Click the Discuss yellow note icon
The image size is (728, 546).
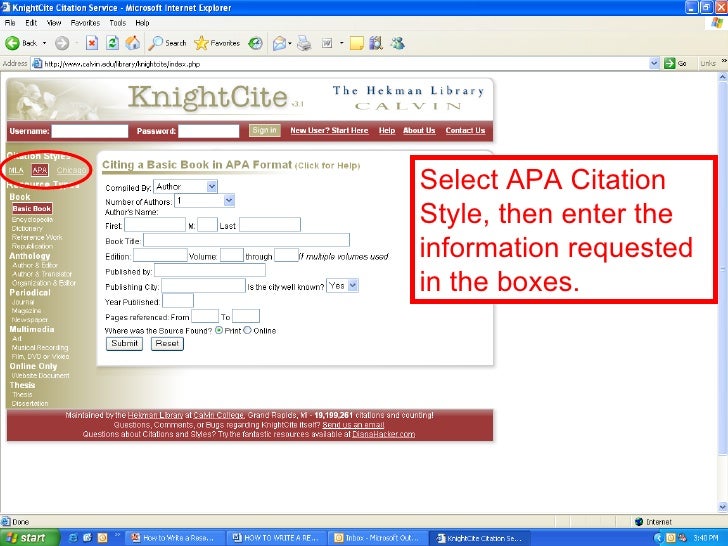pyautogui.click(x=357, y=44)
